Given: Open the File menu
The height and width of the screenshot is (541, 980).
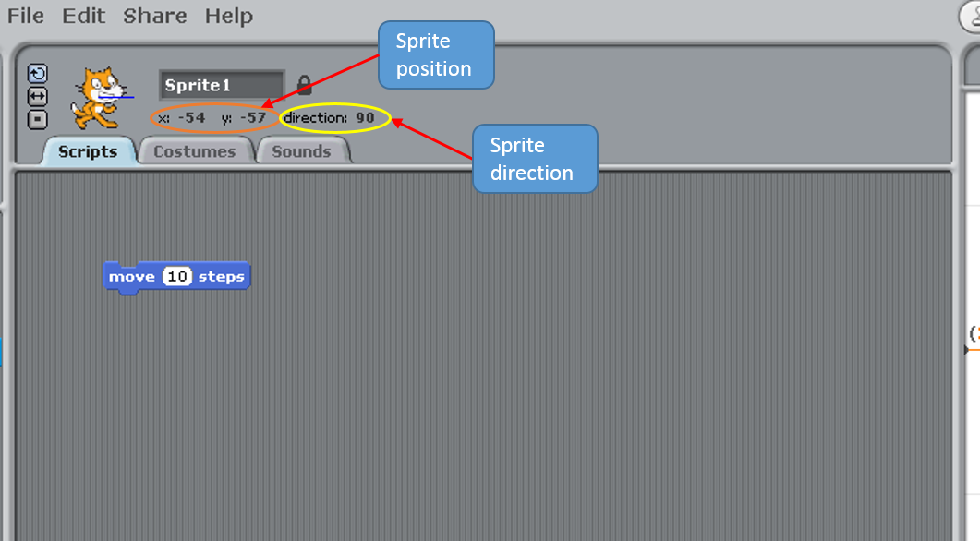Looking at the screenshot, I should click(25, 15).
